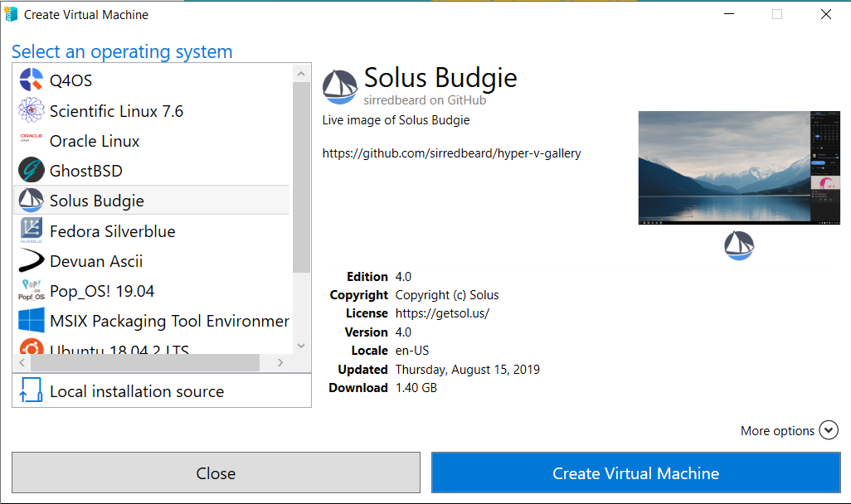Click the Locale value en-US
851x504 pixels.
click(412, 351)
